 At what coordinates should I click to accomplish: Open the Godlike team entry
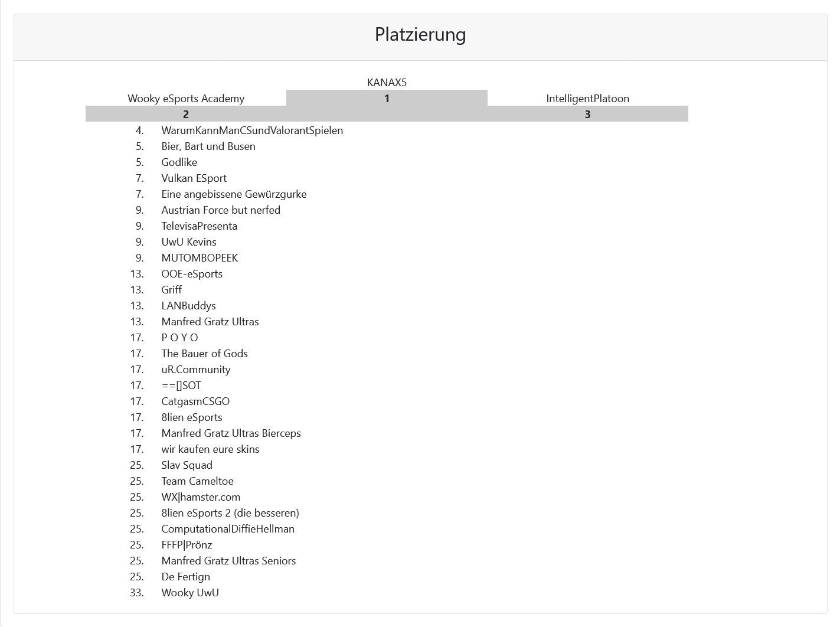pos(179,162)
